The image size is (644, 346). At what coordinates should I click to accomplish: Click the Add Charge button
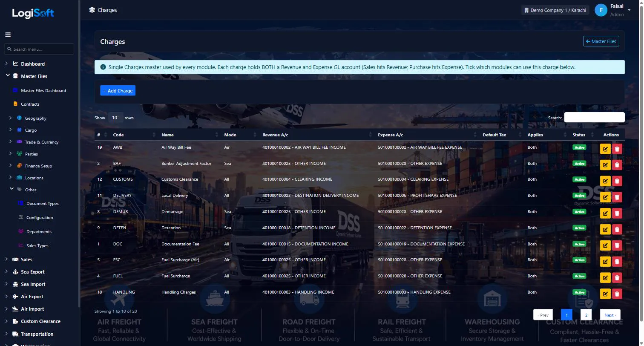118,91
